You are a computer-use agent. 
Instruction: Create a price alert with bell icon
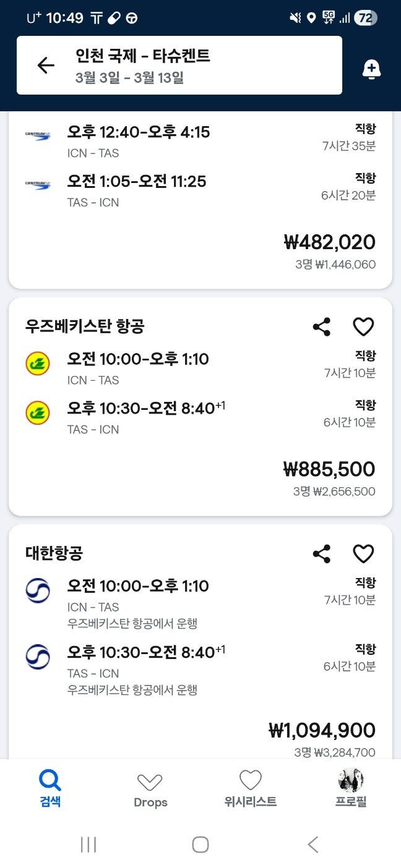371,70
